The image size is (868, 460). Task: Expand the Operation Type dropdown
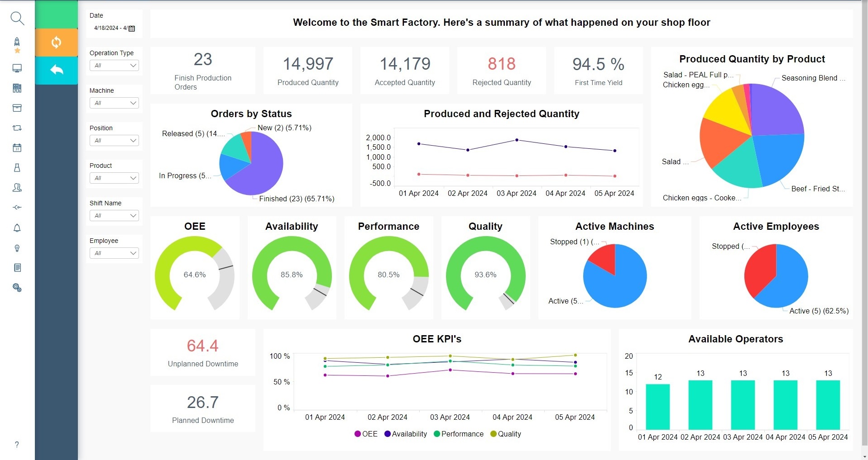click(114, 66)
